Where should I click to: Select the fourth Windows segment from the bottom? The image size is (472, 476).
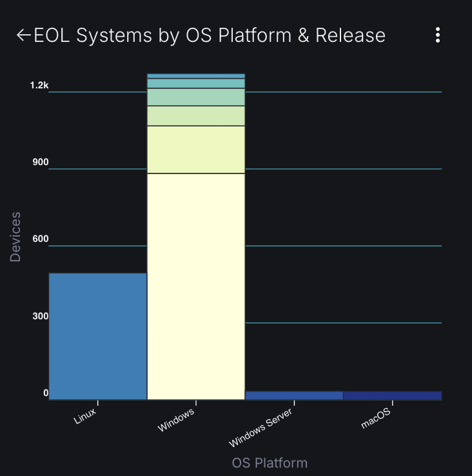click(196, 97)
